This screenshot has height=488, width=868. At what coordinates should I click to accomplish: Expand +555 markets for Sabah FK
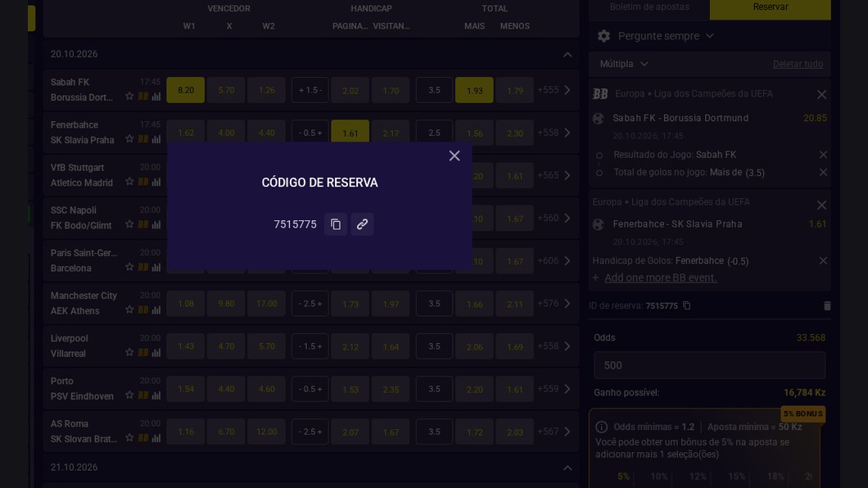tap(554, 89)
